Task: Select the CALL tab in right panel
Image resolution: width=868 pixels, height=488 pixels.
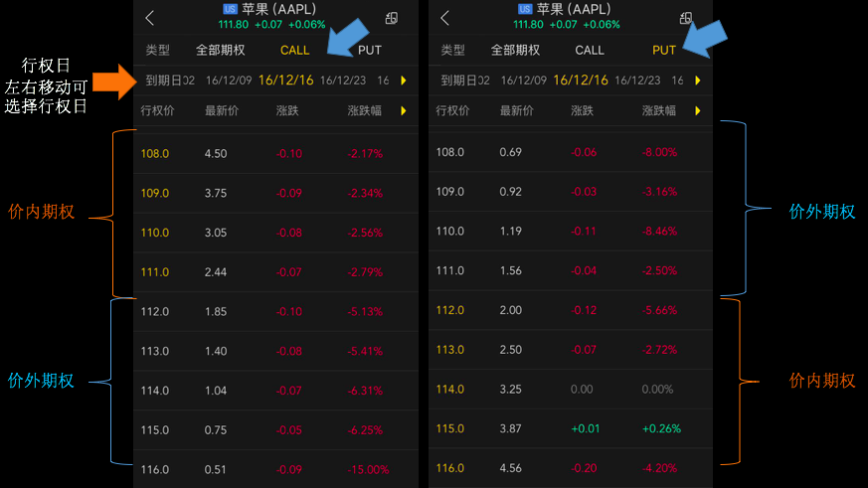Action: (x=590, y=51)
